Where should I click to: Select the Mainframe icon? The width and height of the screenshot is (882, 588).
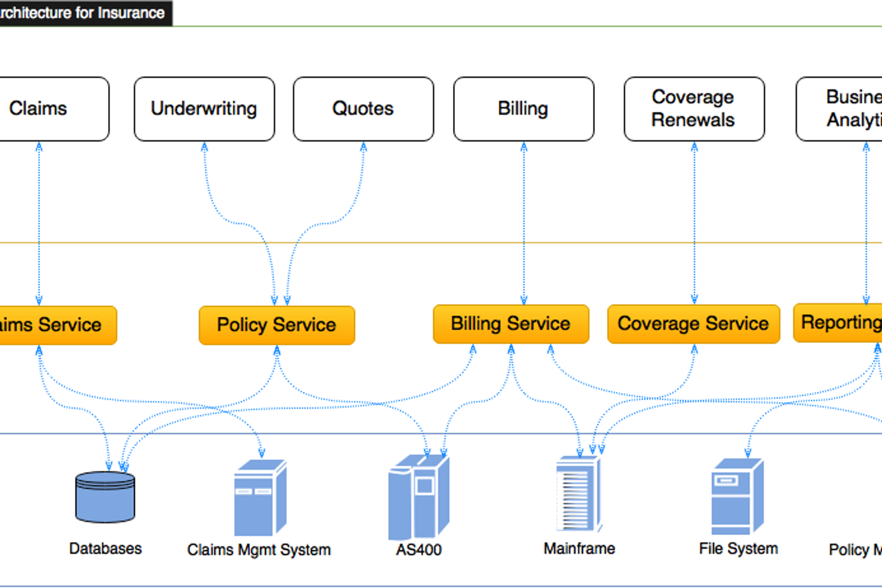578,493
